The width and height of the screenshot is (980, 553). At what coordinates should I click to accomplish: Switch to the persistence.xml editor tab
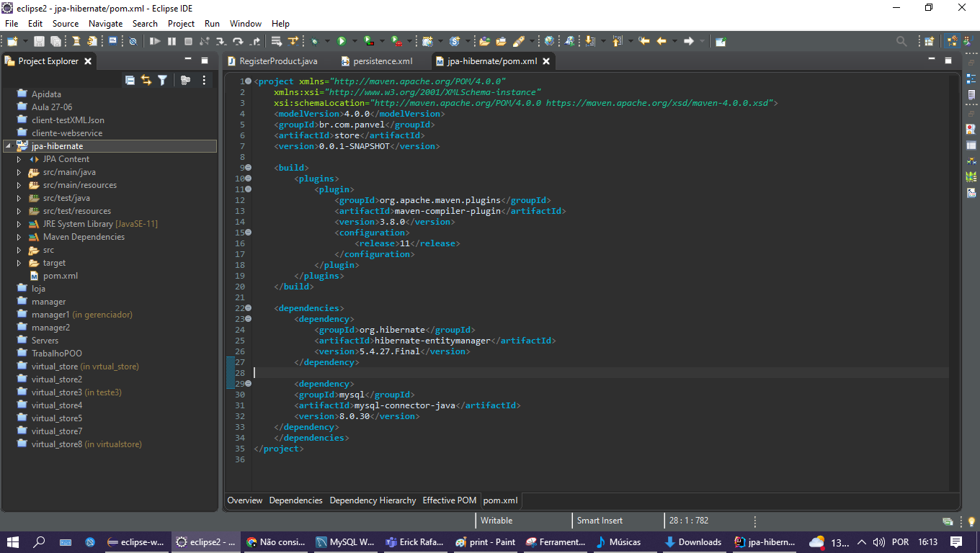pos(378,61)
